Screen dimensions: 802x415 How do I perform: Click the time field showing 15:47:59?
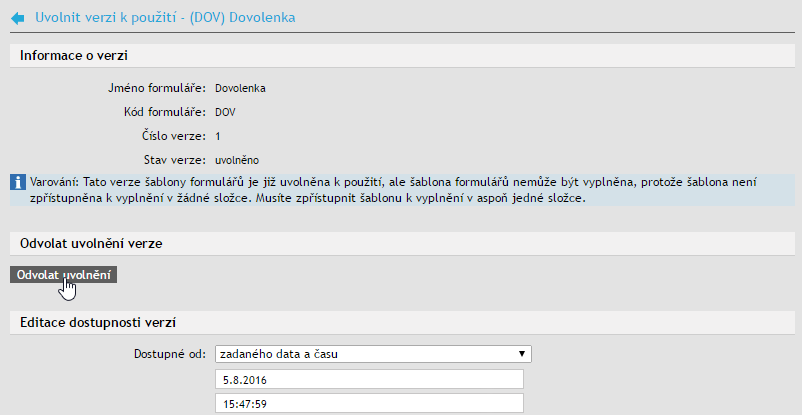369,404
